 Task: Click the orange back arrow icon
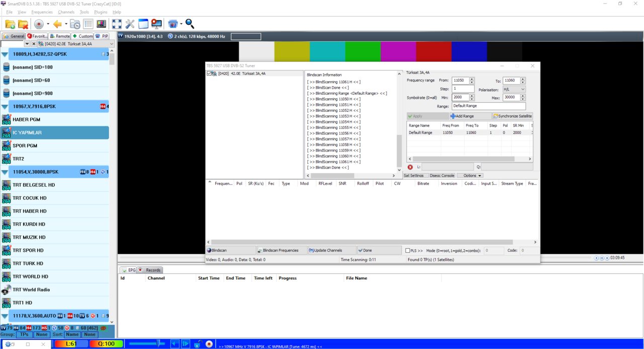tap(57, 24)
